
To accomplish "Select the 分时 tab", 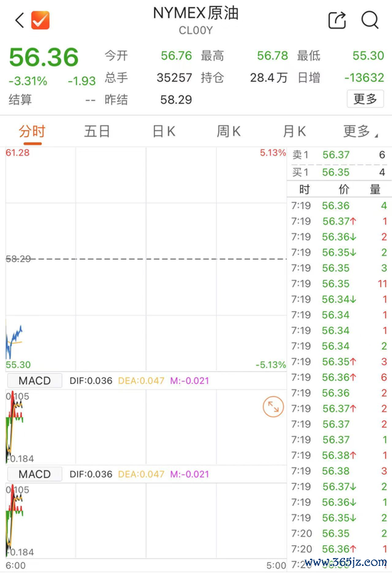I will point(32,131).
